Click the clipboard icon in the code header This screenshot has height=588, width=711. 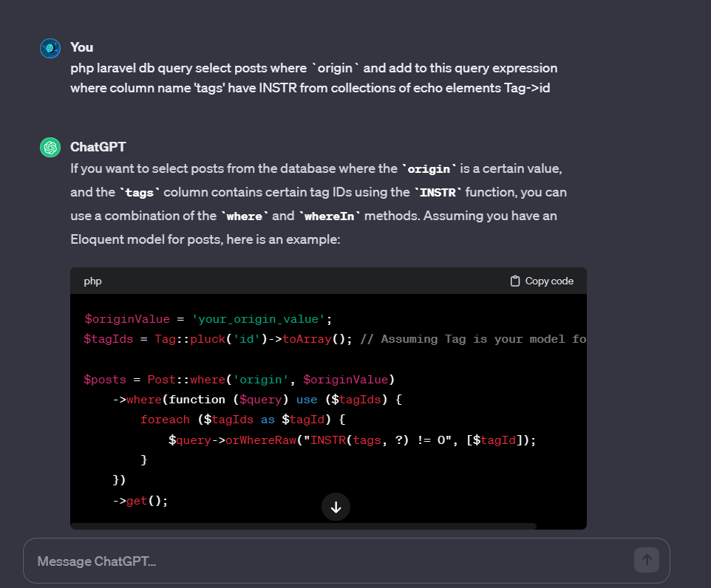[x=515, y=281]
